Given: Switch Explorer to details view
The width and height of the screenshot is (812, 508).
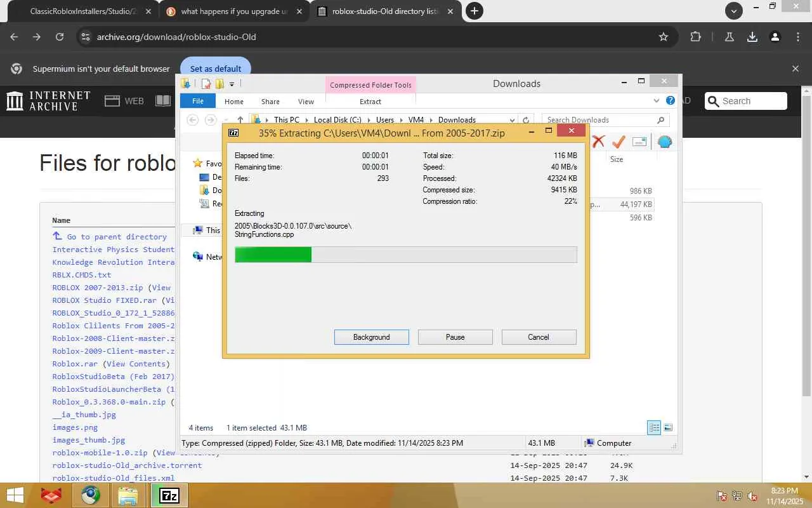Looking at the screenshot, I should click(654, 427).
